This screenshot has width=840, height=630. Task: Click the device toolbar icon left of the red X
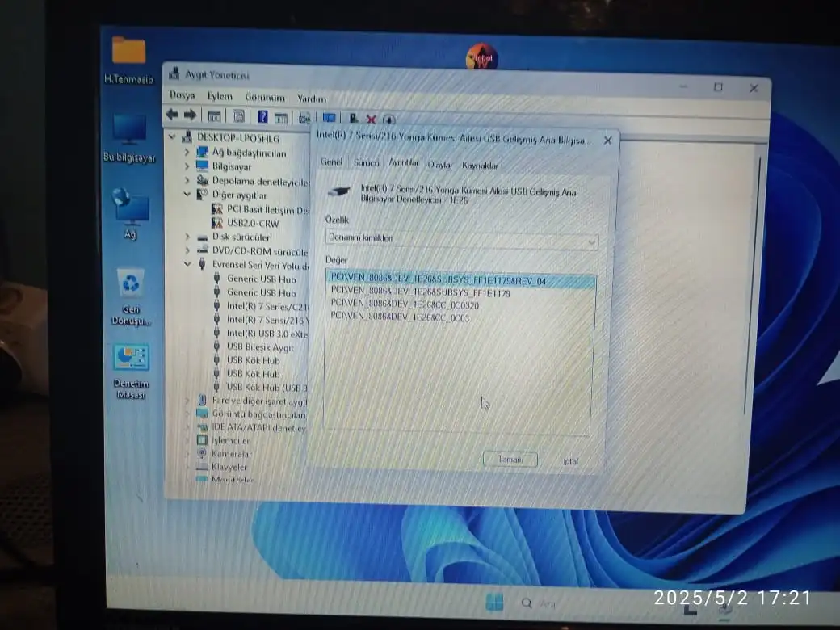coord(354,118)
